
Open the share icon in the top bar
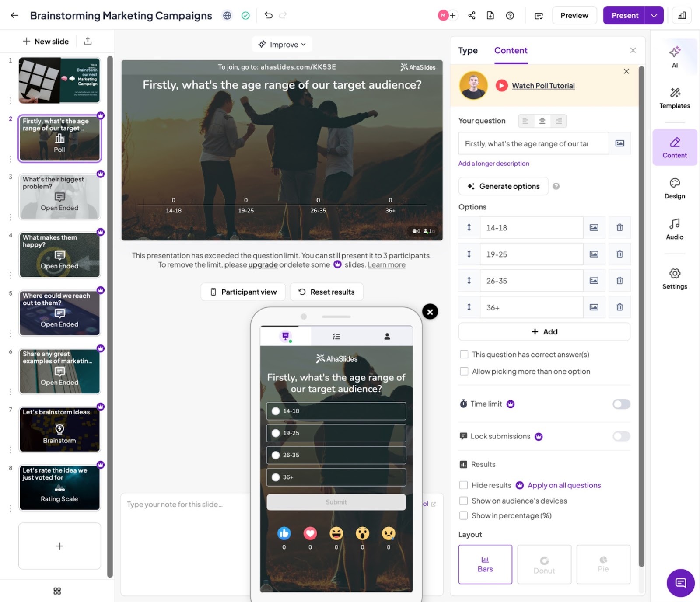point(471,15)
